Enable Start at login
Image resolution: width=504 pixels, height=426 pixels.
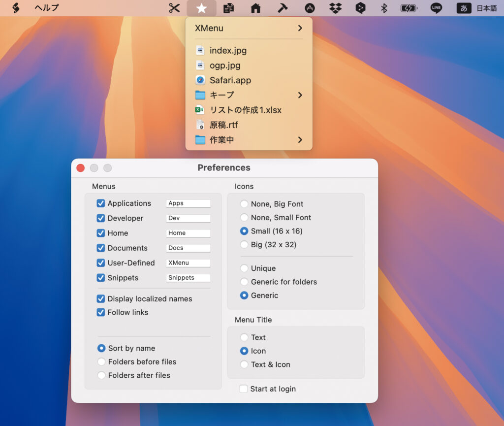click(x=244, y=389)
